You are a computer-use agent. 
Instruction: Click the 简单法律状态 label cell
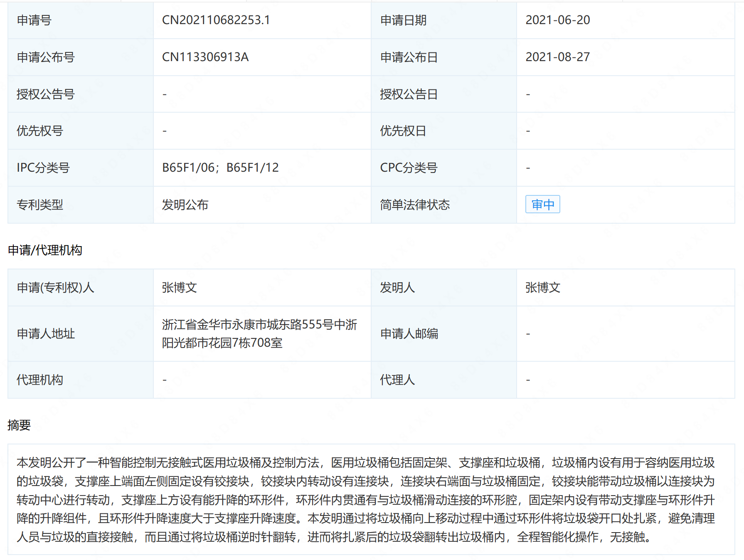pos(414,205)
